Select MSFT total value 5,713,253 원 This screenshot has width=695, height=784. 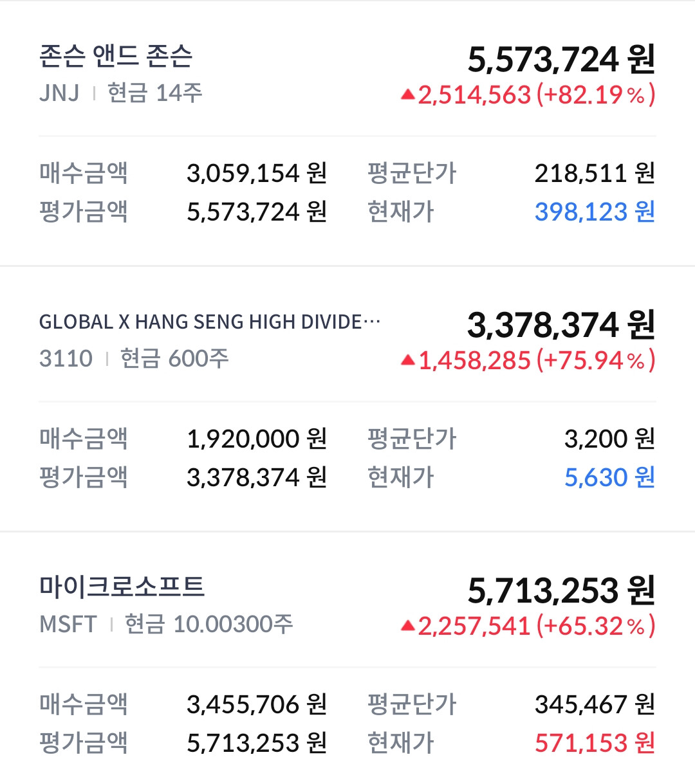point(561,590)
